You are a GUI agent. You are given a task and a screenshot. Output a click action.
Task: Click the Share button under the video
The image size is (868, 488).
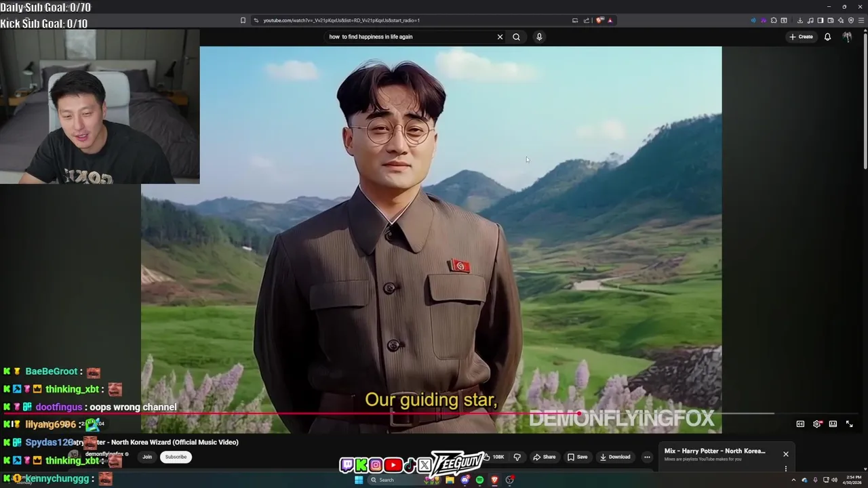545,457
